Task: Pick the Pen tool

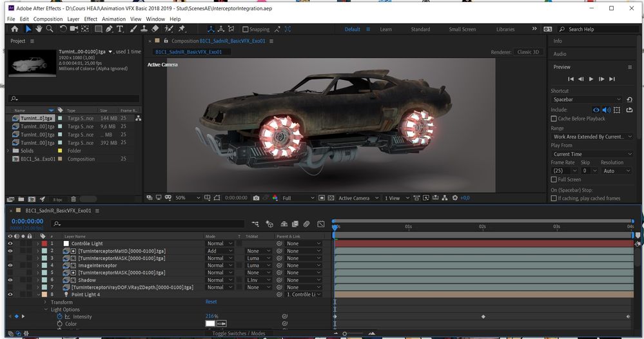Action: click(110, 29)
